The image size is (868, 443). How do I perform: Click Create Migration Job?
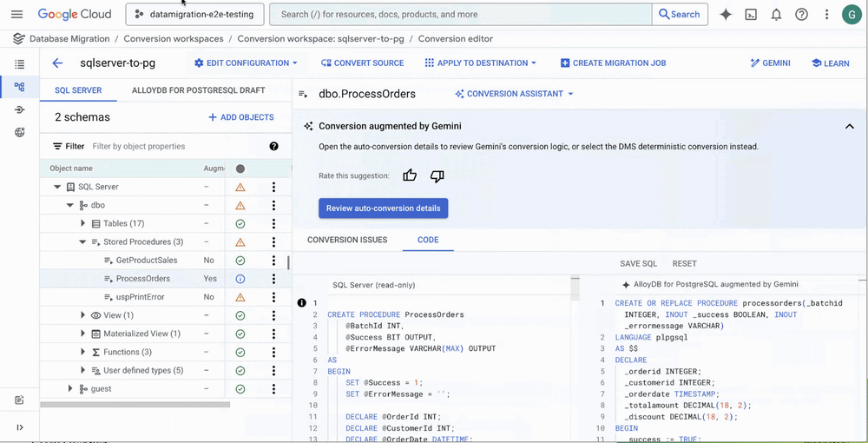(x=614, y=63)
